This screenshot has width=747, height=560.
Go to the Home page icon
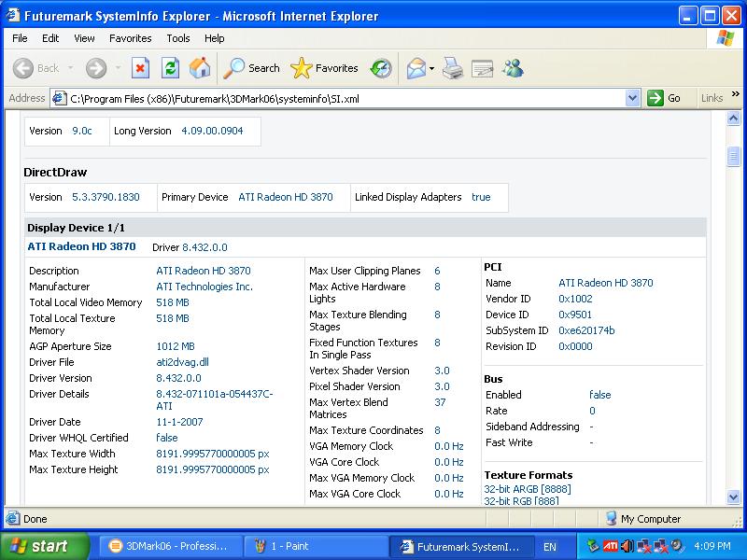coord(200,68)
